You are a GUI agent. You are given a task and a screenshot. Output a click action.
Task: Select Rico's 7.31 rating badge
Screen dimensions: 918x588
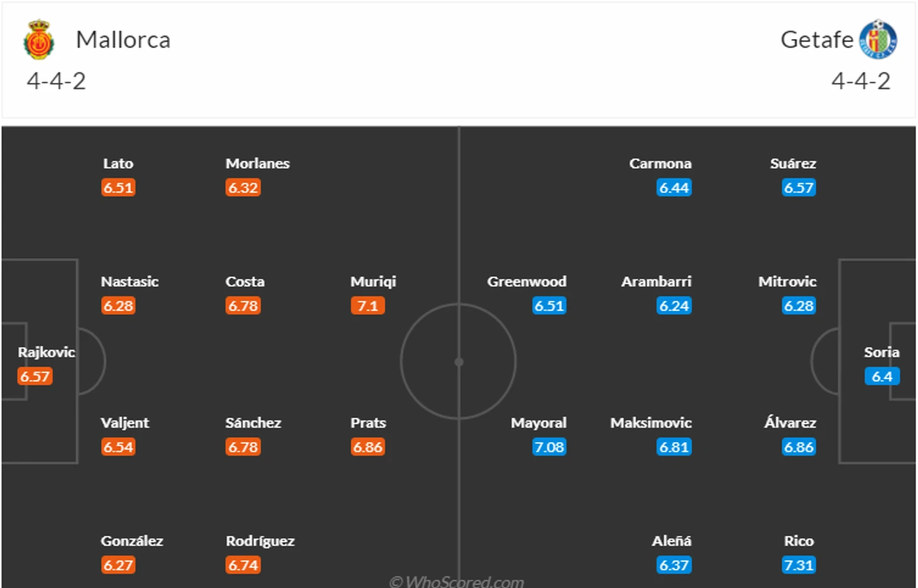click(x=799, y=565)
